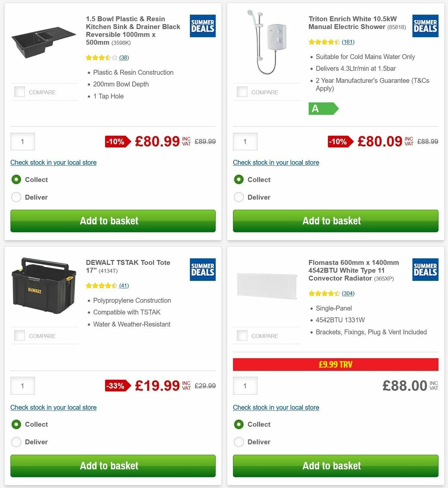Image resolution: width=448 pixels, height=488 pixels.
Task: Select Collect for the Flomasta radiator
Action: click(x=239, y=424)
